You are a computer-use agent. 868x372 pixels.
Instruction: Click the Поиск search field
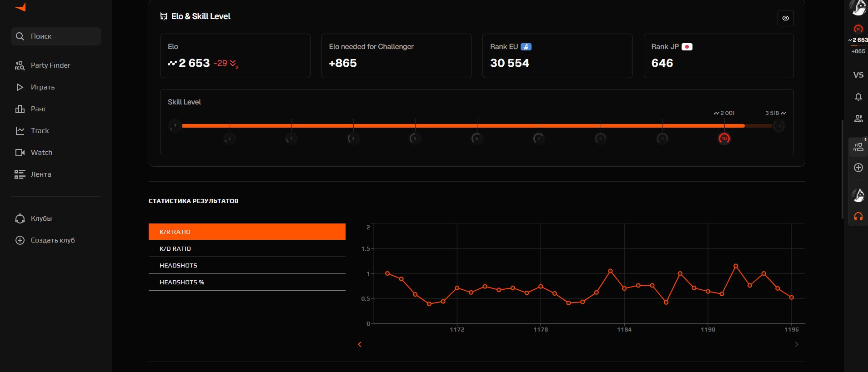(56, 36)
